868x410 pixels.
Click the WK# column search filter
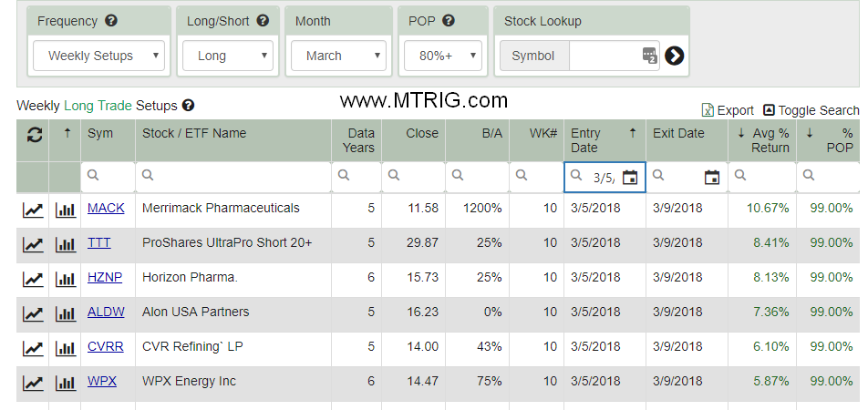point(536,177)
